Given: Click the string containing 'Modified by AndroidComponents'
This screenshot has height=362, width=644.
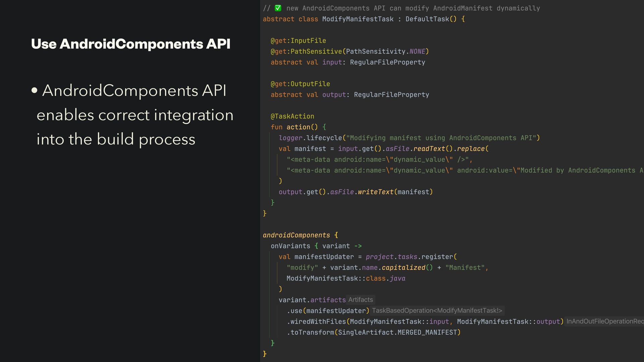Looking at the screenshot, I should click(x=465, y=170).
